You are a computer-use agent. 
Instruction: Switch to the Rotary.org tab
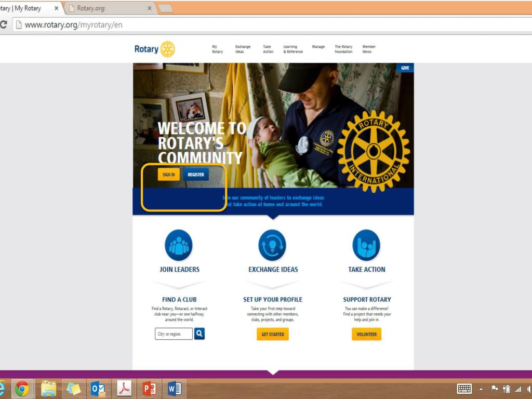[x=110, y=8]
